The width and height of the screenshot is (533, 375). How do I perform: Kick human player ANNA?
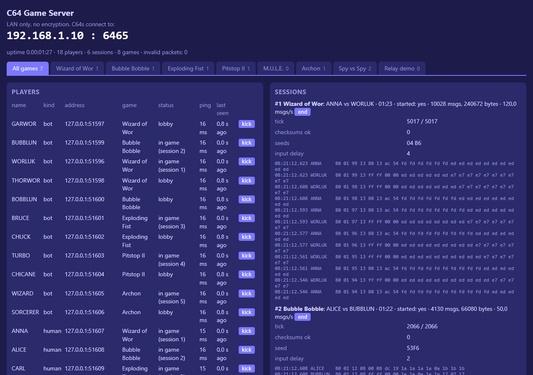[x=246, y=331]
